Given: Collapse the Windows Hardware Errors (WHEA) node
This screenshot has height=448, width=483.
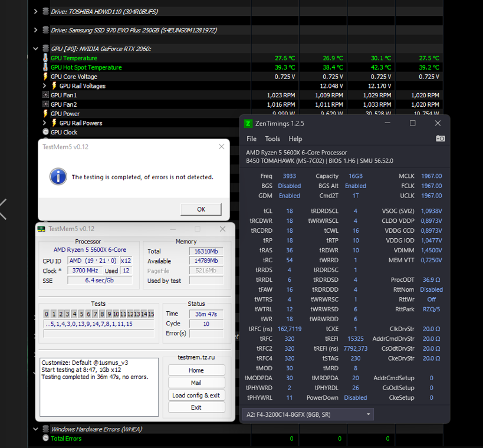Looking at the screenshot, I should 35,429.
